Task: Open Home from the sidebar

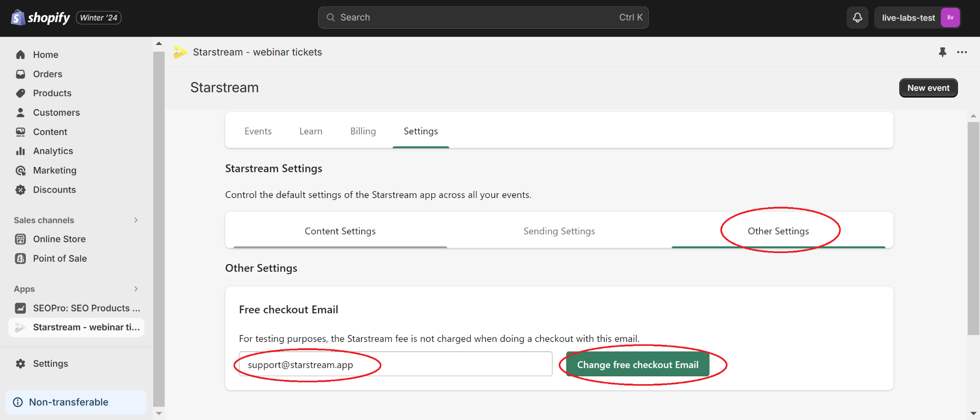Action: click(45, 55)
